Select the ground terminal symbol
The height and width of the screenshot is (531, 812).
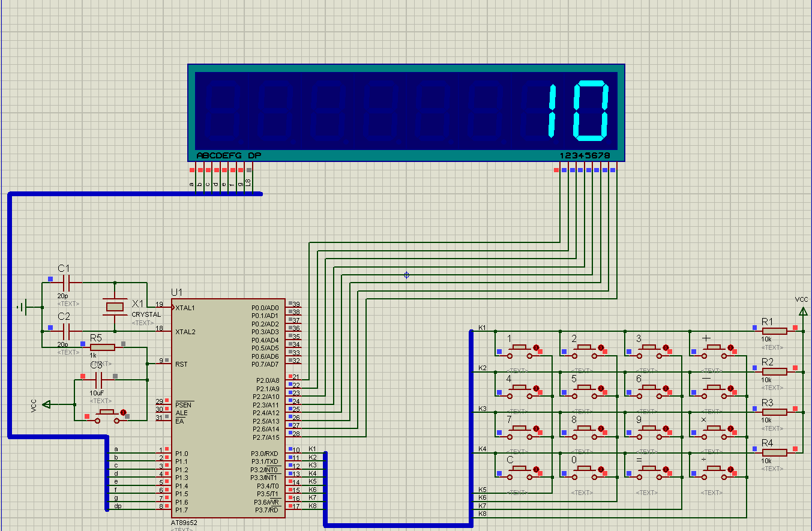coord(22,307)
